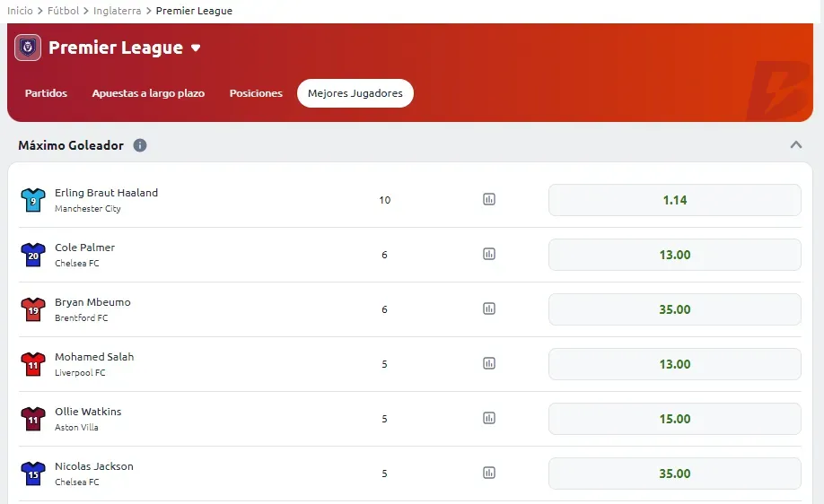Click Brentford FC team label
Viewport: 824px width, 504px height.
(81, 317)
